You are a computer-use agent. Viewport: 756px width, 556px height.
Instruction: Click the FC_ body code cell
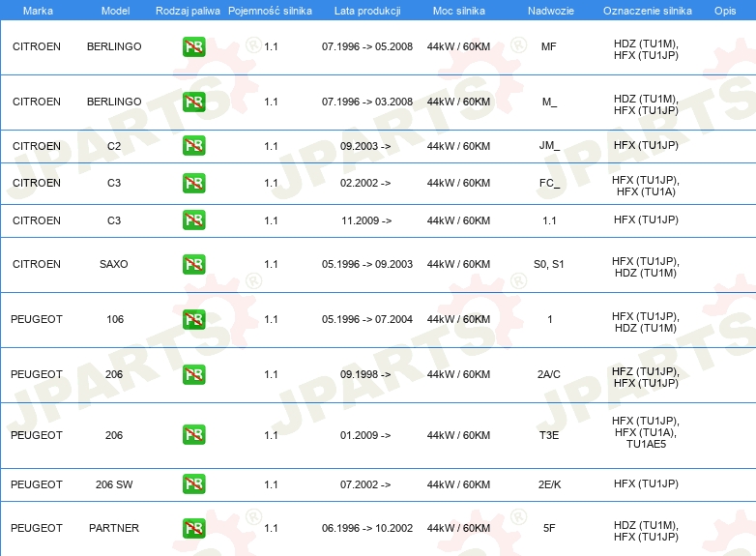pos(549,184)
